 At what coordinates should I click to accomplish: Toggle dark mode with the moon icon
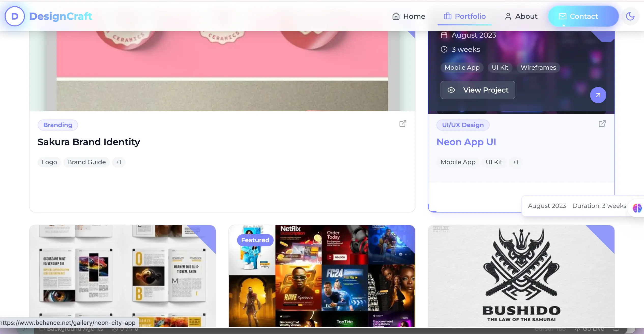[630, 16]
